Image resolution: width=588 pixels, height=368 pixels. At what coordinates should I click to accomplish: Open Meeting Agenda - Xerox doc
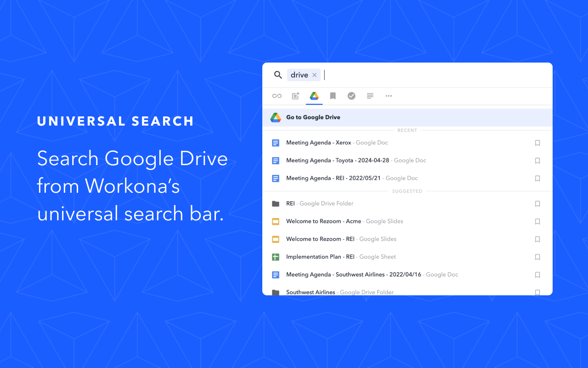(x=407, y=143)
